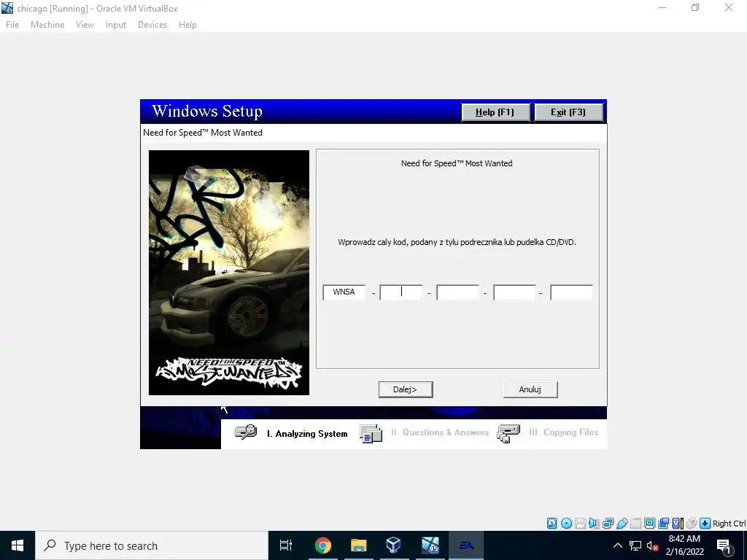Click the 'II. Questions & Answers' label
Screen dimensions: 747x560
(x=440, y=432)
